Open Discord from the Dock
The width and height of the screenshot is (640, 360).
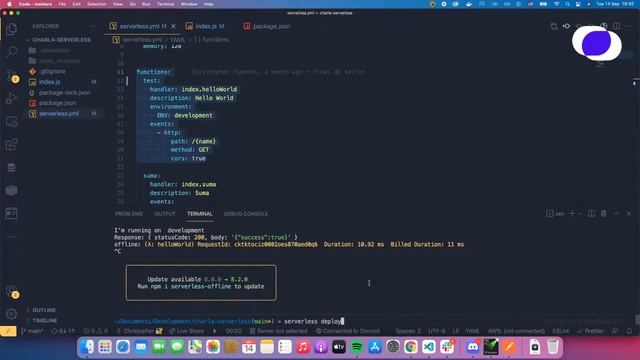click(473, 347)
